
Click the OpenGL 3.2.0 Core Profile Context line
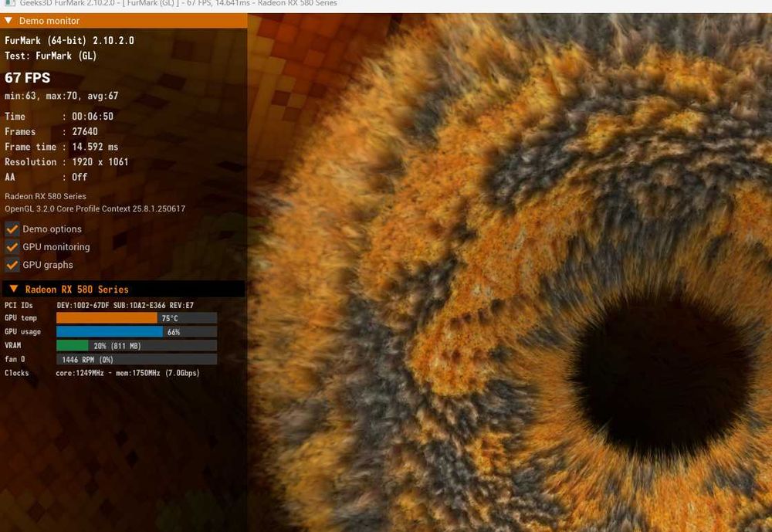click(x=95, y=208)
